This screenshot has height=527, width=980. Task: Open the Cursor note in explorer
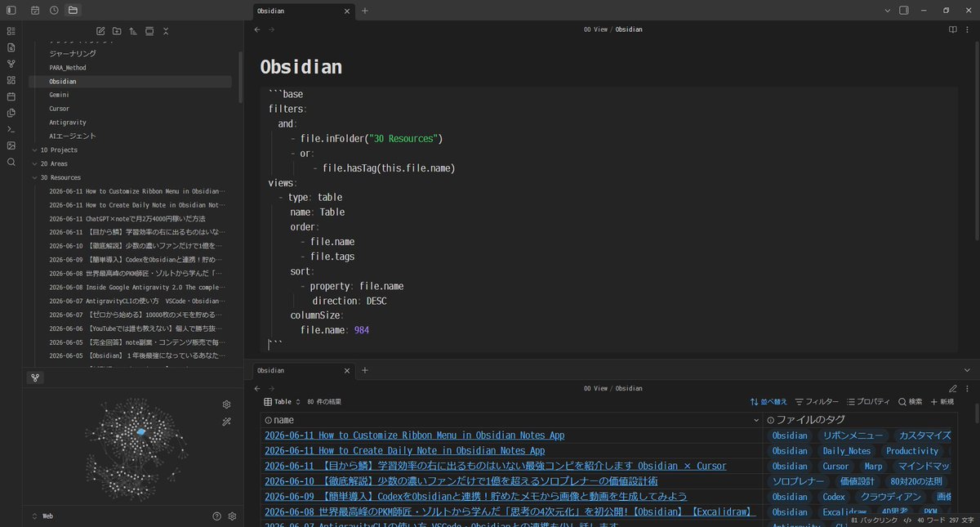click(59, 109)
